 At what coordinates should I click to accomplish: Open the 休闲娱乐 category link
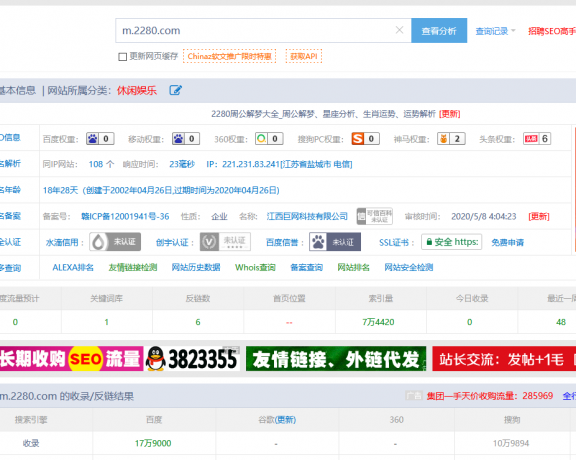[x=137, y=90]
